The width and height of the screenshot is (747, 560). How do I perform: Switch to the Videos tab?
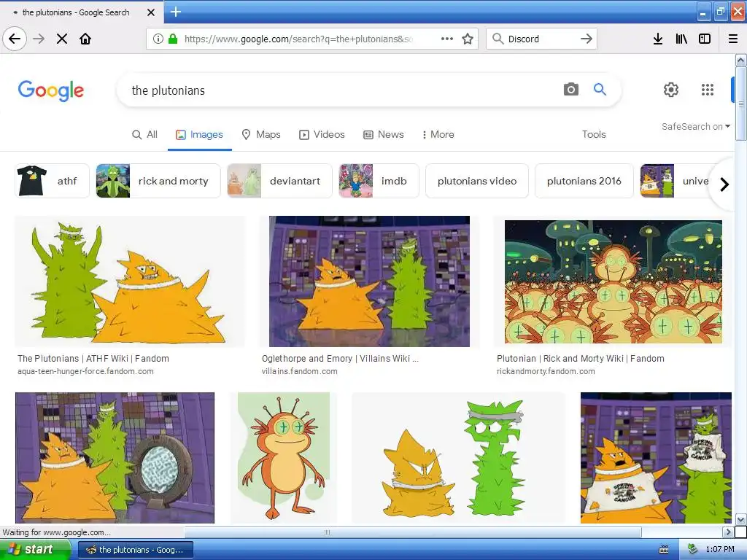[322, 135]
